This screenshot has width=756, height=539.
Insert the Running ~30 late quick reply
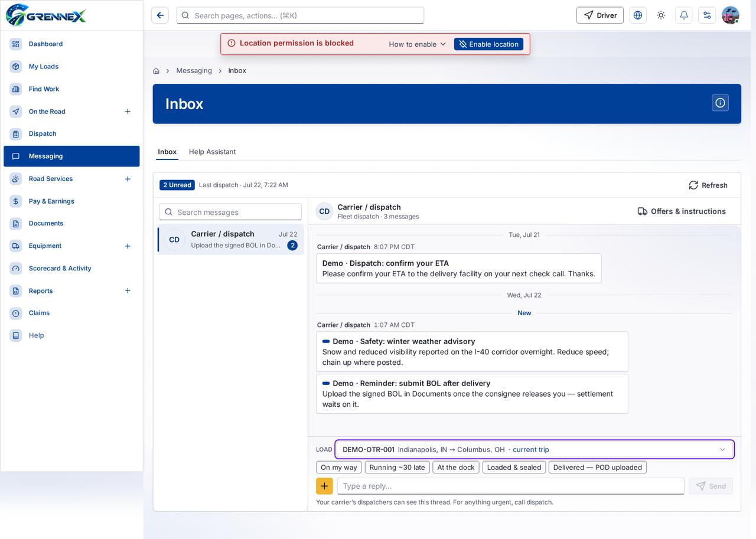pos(397,468)
